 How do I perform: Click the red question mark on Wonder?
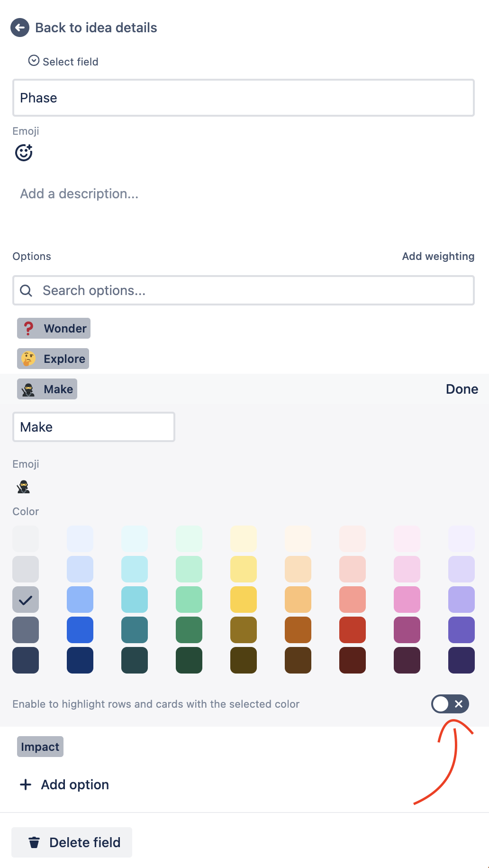pyautogui.click(x=29, y=328)
